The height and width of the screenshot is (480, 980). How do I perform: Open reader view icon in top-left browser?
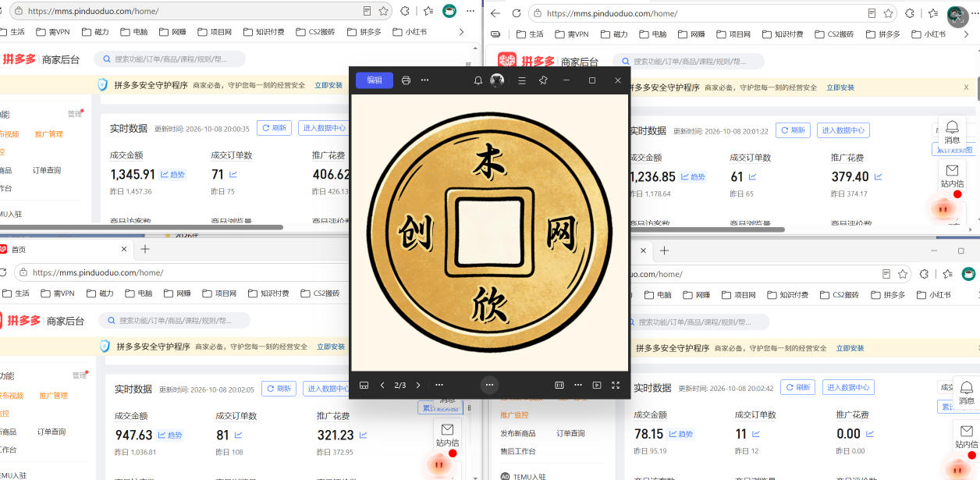(x=367, y=11)
